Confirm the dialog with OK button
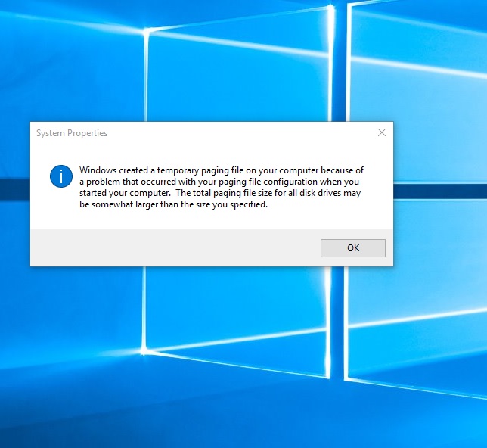487x448 pixels. pos(353,248)
